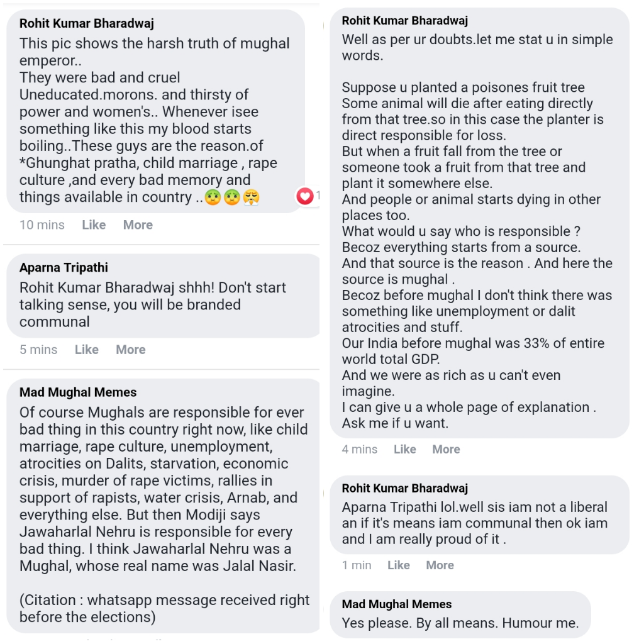Like Rohit's 10 mins ago comment

pyautogui.click(x=94, y=225)
